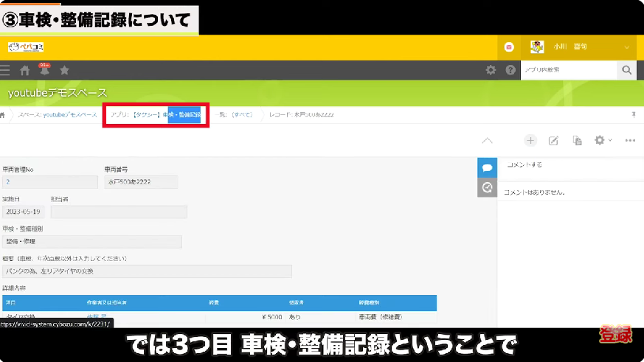644x362 pixels.
Task: Open the kintone settings gear in header
Action: (x=491, y=70)
